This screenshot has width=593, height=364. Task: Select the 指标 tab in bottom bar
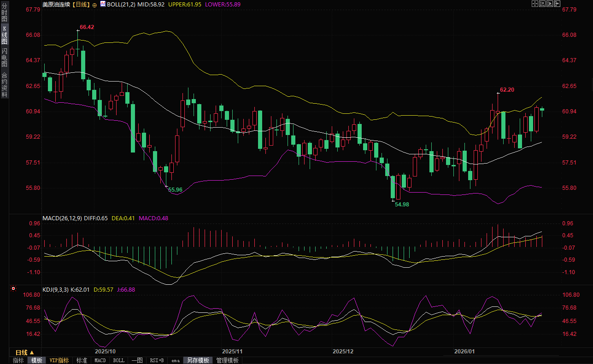pyautogui.click(x=18, y=360)
